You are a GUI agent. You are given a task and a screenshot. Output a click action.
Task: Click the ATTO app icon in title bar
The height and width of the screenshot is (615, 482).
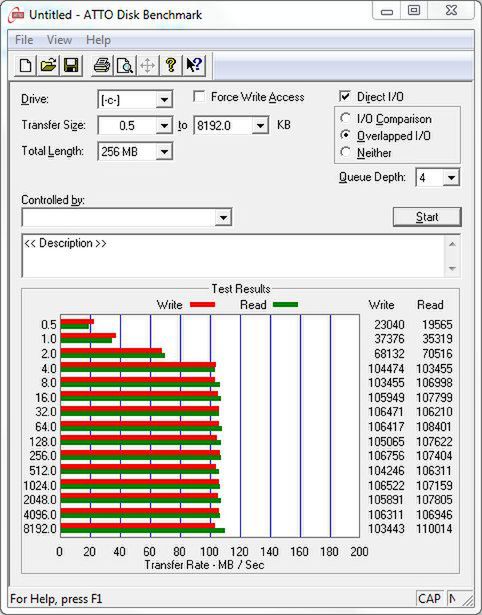(16, 15)
